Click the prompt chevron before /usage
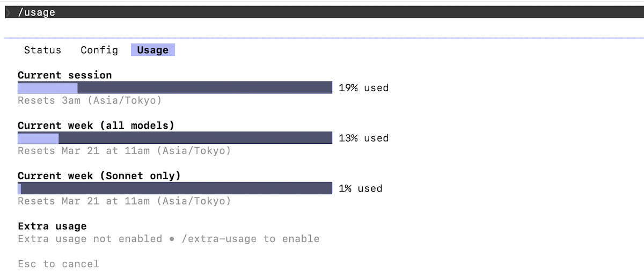644x278 pixels. 8,12
